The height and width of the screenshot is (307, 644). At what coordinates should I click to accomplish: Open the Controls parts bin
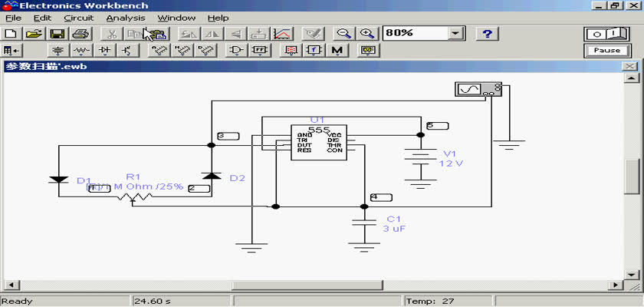[x=314, y=51]
